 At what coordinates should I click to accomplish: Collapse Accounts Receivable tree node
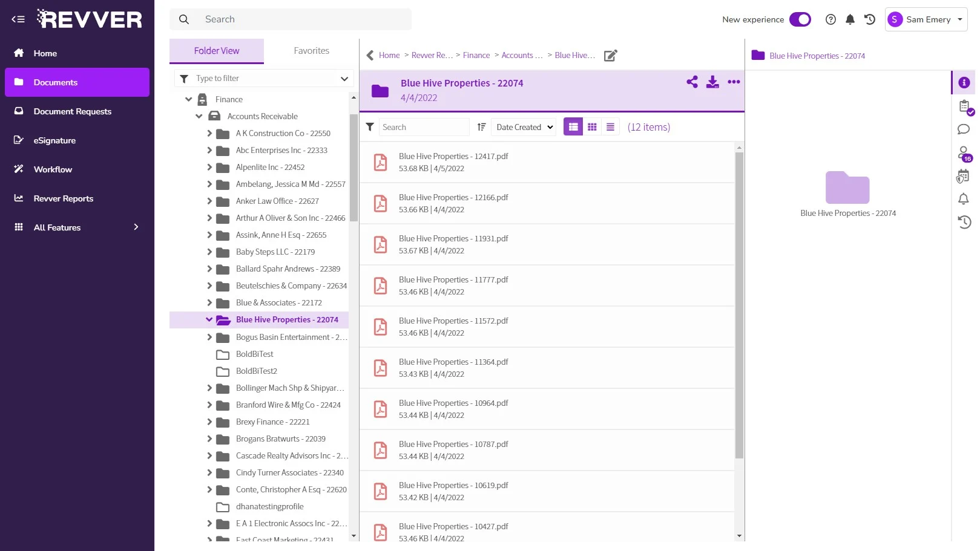pos(199,116)
